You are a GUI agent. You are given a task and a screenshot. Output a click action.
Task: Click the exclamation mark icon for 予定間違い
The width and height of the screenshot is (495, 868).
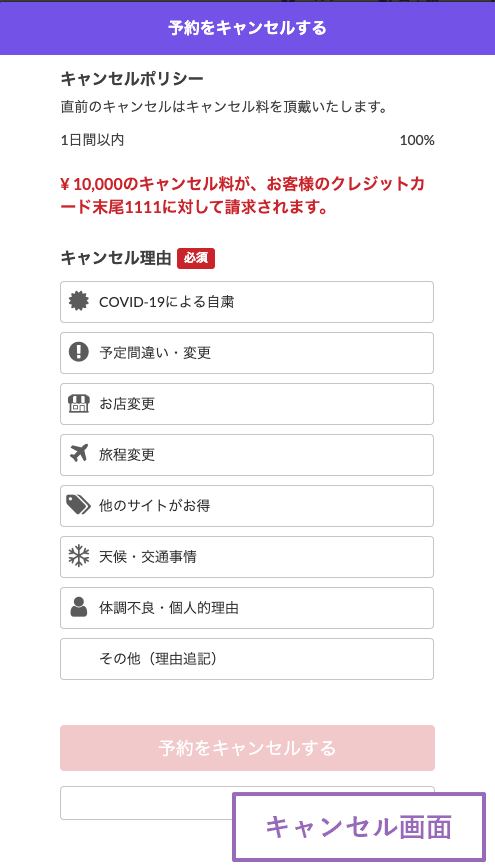coord(79,352)
